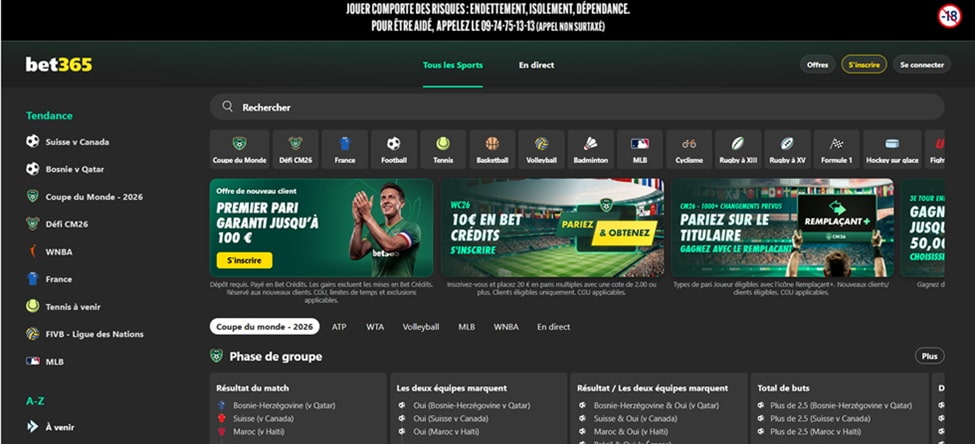The height and width of the screenshot is (444, 975).
Task: Open the Basketball sport tile
Action: coord(492,149)
